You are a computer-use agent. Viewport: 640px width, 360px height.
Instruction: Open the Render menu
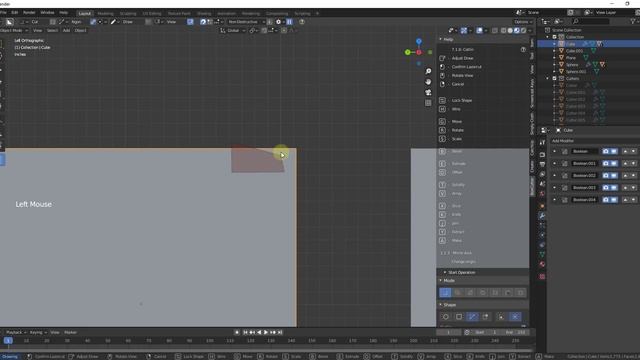click(x=29, y=13)
